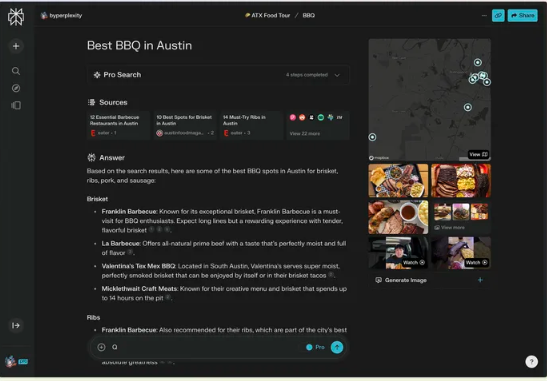Image resolution: width=547 pixels, height=381 pixels.
Task: Open BBQ platter with sauce thumbnail
Action: [398, 217]
